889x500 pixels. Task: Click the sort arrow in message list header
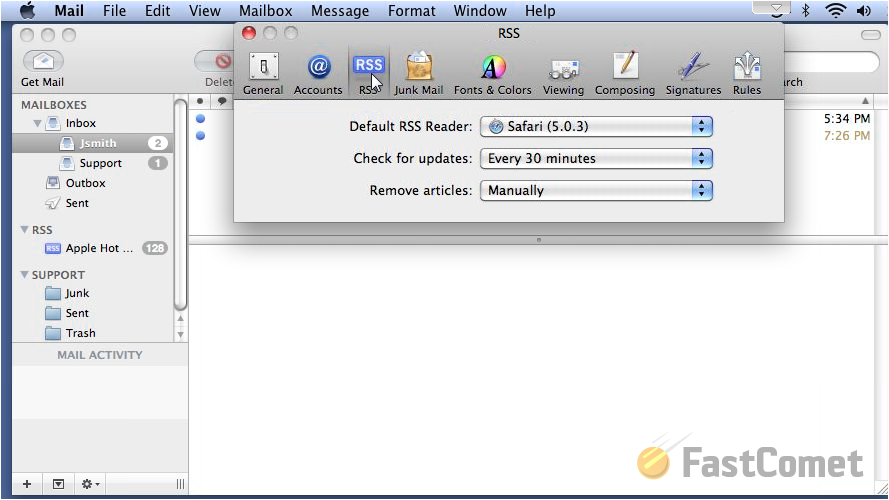coord(865,101)
